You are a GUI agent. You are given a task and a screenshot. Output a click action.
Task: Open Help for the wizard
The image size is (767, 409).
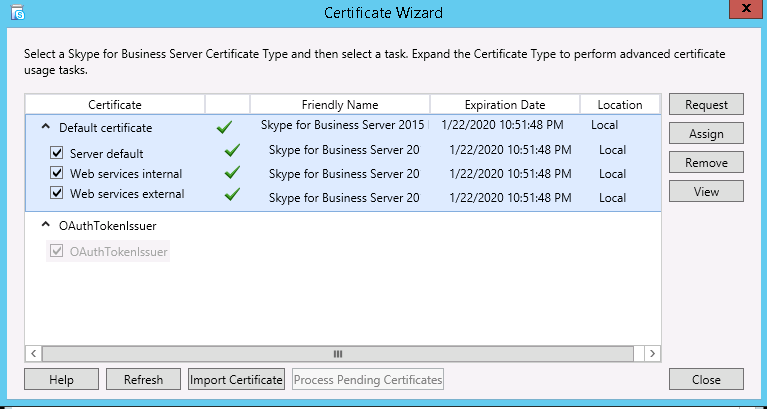(x=62, y=379)
